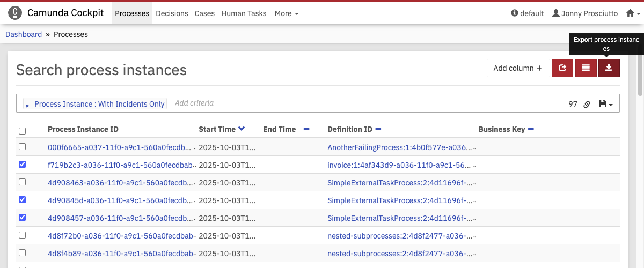Remove the Business Key column via minus icon

(531, 129)
